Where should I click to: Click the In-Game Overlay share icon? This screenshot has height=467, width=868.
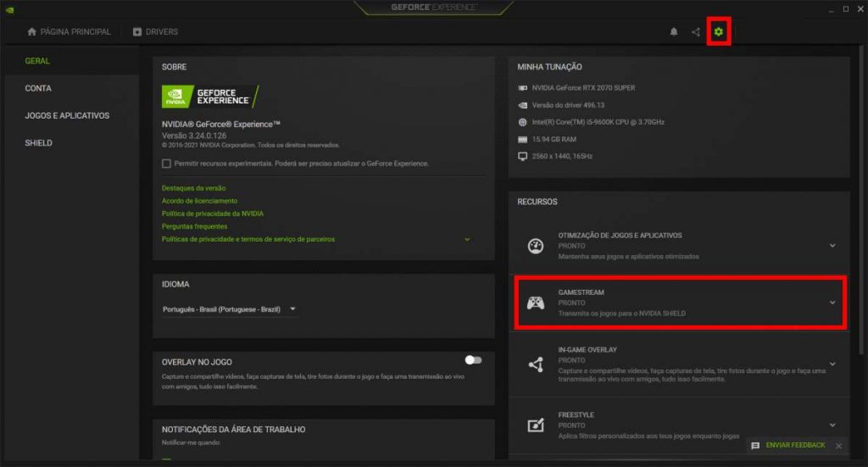[536, 364]
